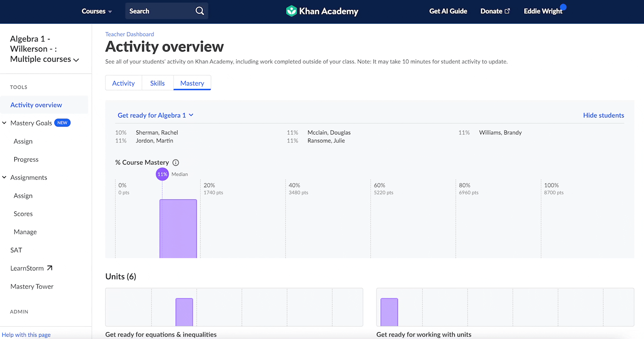Switch to the Activity tab
644x339 pixels.
click(x=124, y=83)
